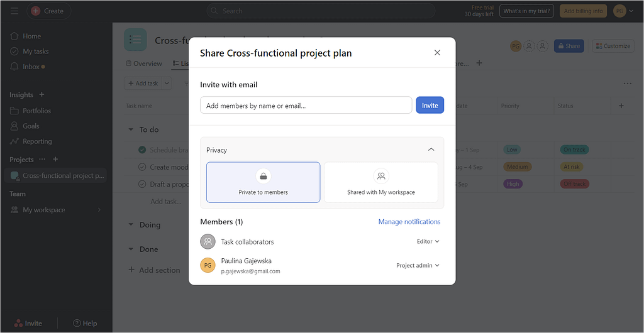The height and width of the screenshot is (333, 644).
Task: Click Add members by name or email field
Action: point(306,105)
